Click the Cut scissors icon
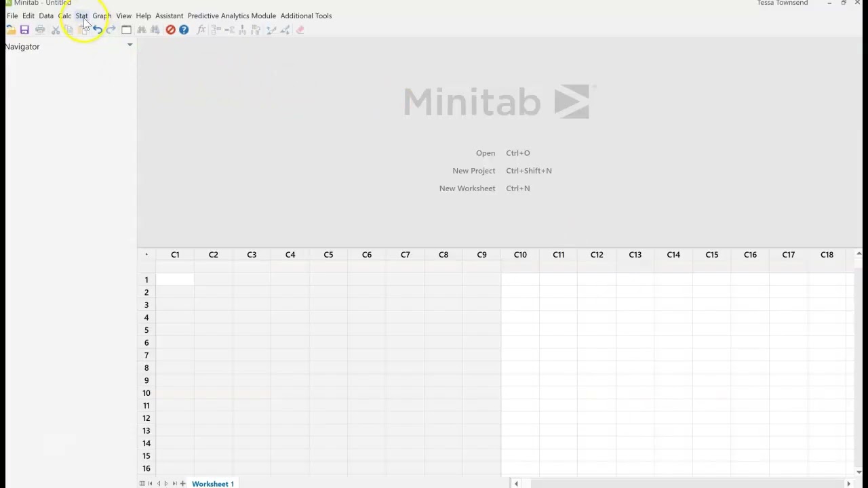 (56, 30)
